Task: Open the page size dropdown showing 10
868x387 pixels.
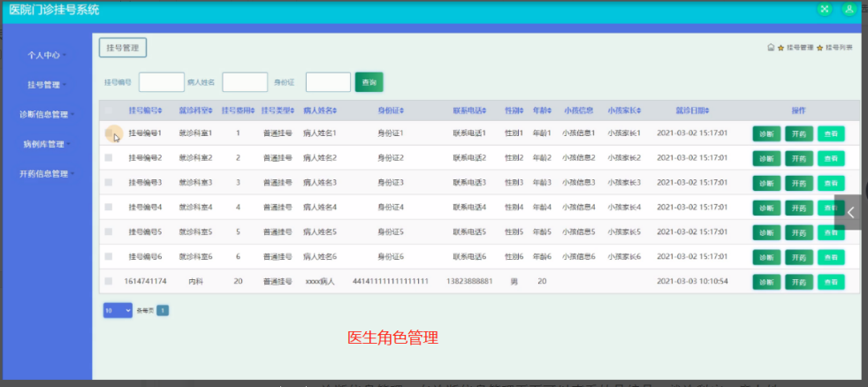Action: (118, 311)
